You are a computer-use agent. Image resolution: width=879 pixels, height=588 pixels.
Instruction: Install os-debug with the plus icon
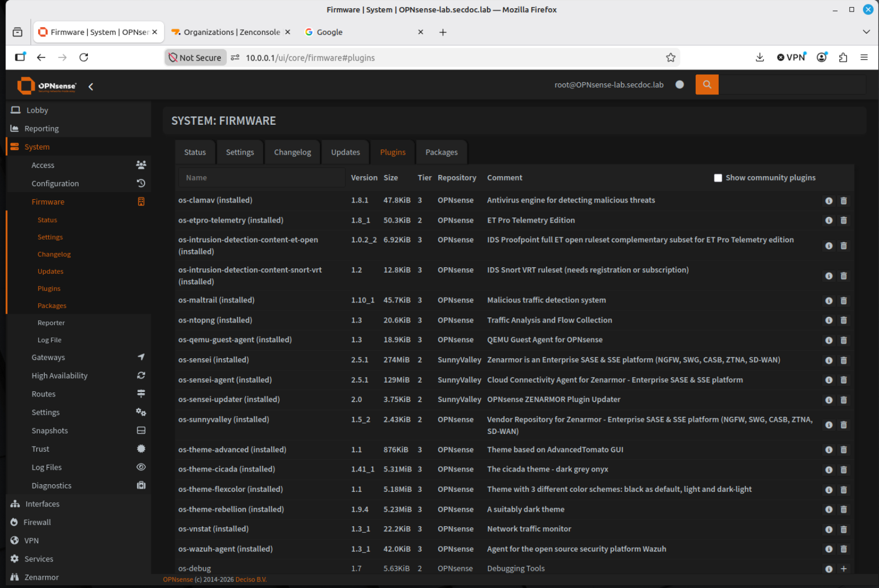click(844, 569)
